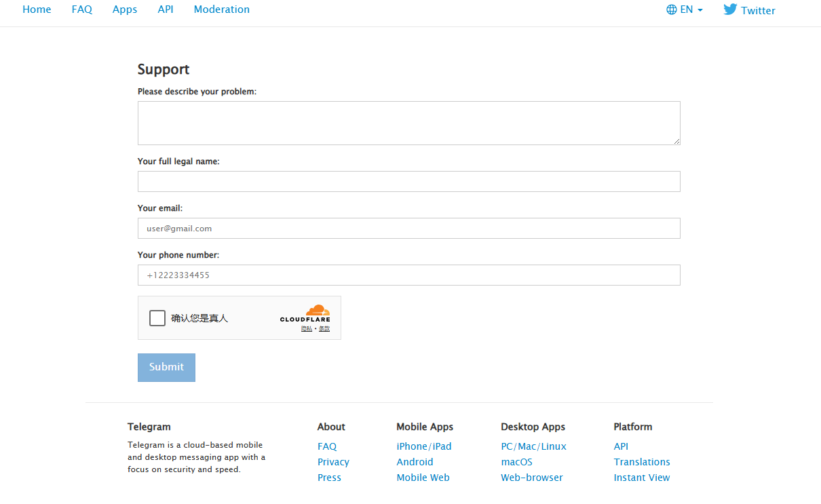
Task: Click the Desktop Apps footer heading
Action: (533, 427)
